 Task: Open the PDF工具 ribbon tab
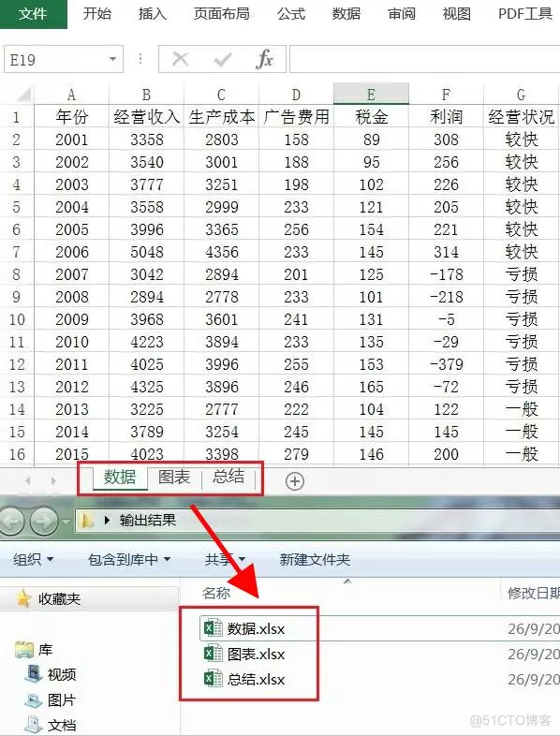tap(525, 14)
